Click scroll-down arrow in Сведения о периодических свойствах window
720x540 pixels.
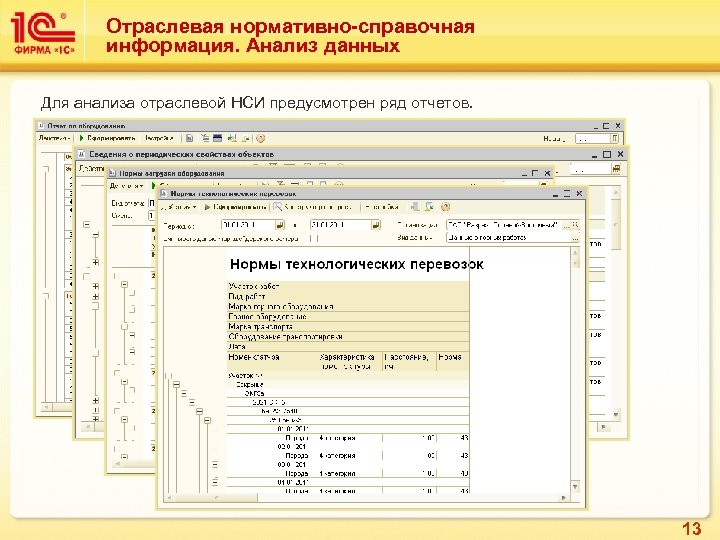click(x=616, y=415)
